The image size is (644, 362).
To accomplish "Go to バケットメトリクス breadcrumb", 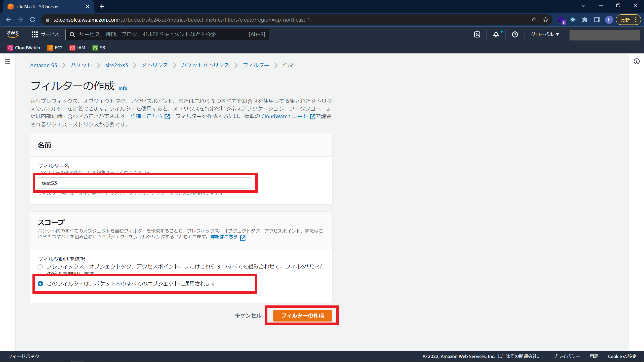I will pos(205,65).
